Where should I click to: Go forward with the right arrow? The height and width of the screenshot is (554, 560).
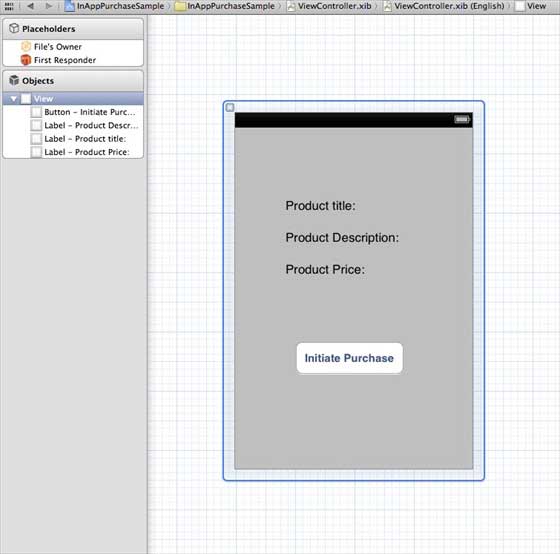click(x=49, y=6)
